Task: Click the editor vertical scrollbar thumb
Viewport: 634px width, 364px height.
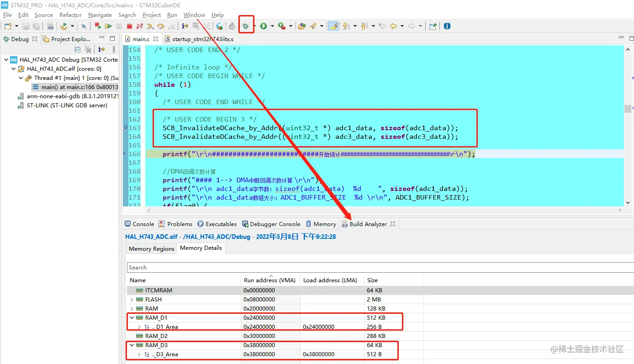Action: pos(628,109)
